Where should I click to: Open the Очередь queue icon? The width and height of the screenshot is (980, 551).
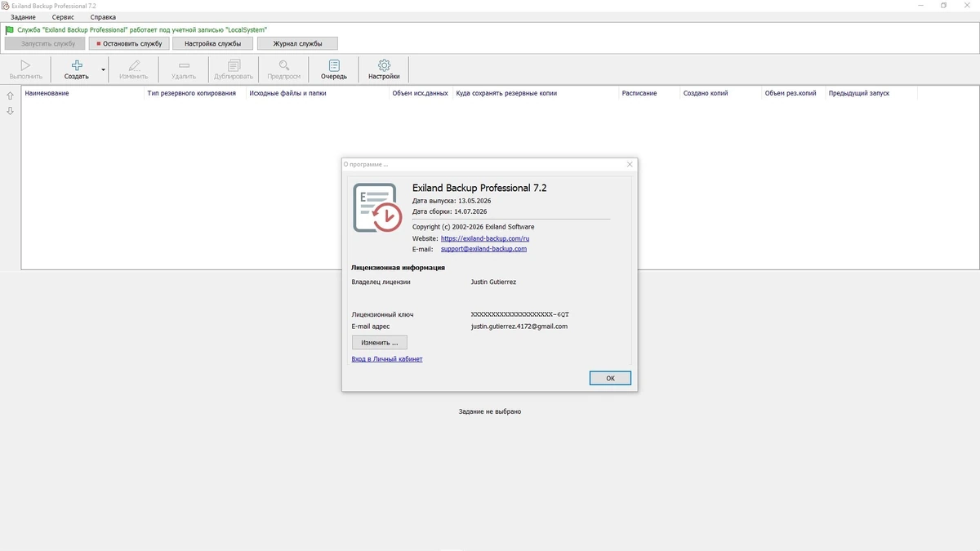(334, 65)
